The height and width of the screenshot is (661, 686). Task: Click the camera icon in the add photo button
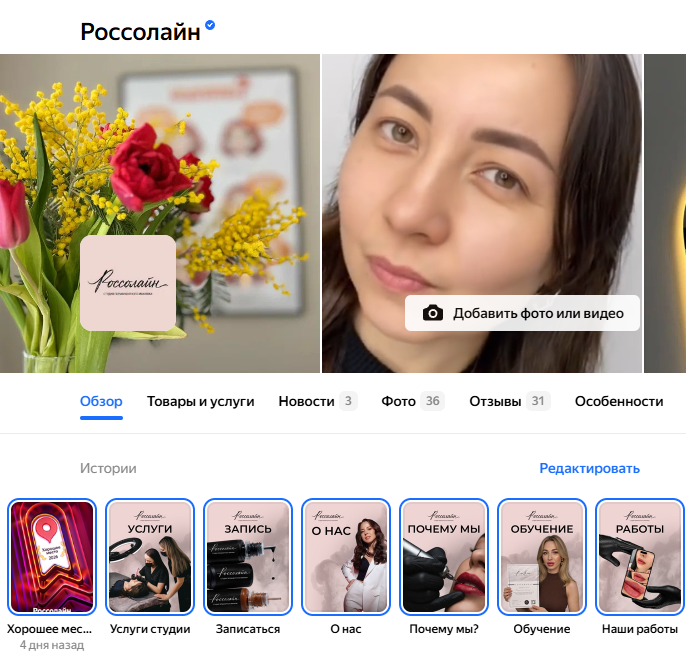[433, 313]
